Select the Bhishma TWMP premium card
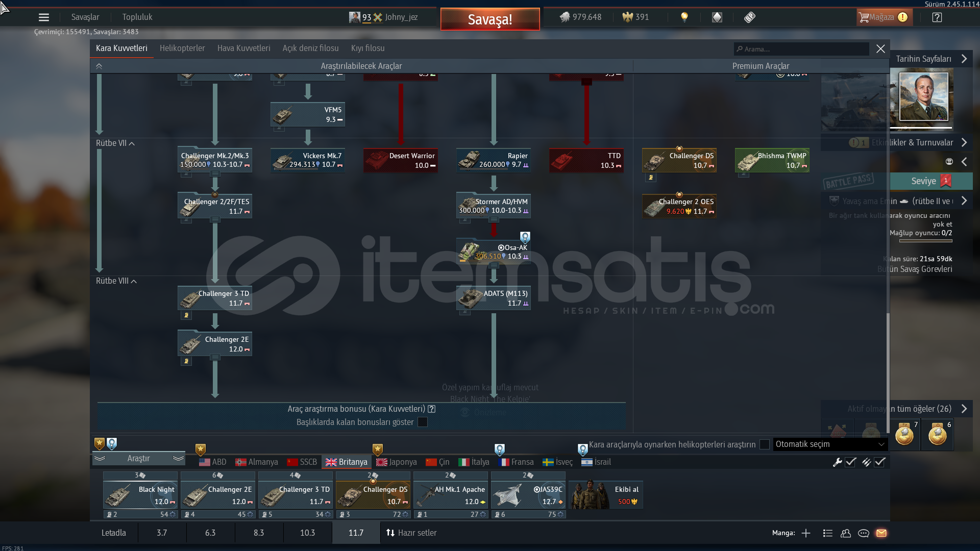This screenshot has width=980, height=551. pos(772,160)
